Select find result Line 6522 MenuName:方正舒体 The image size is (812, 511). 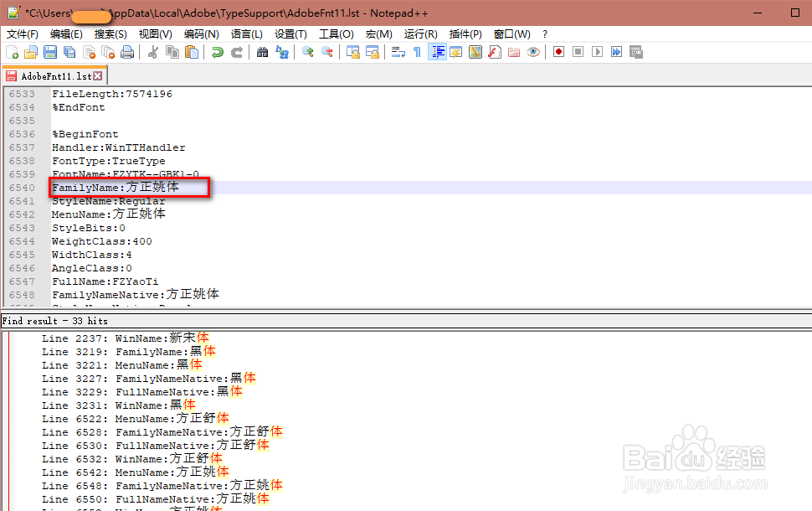pos(136,418)
